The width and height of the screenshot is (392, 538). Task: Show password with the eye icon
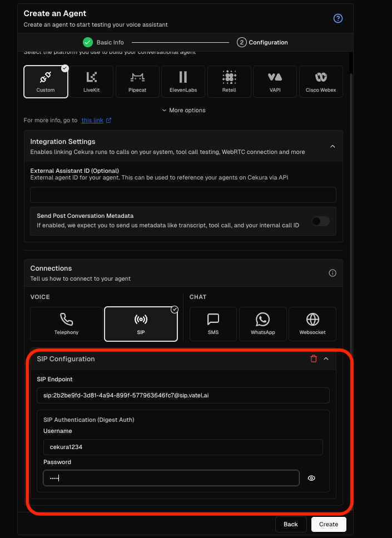(x=311, y=478)
